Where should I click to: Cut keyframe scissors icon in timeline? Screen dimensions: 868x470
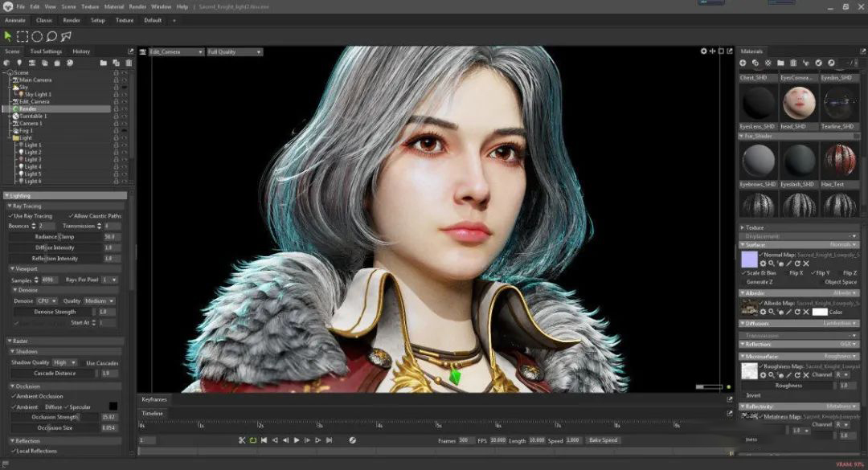pos(242,440)
